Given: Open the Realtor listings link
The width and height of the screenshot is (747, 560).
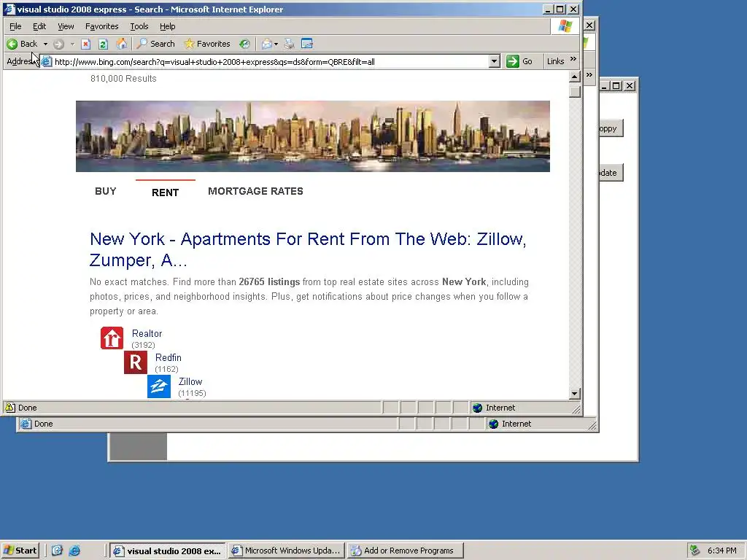Looking at the screenshot, I should [147, 333].
